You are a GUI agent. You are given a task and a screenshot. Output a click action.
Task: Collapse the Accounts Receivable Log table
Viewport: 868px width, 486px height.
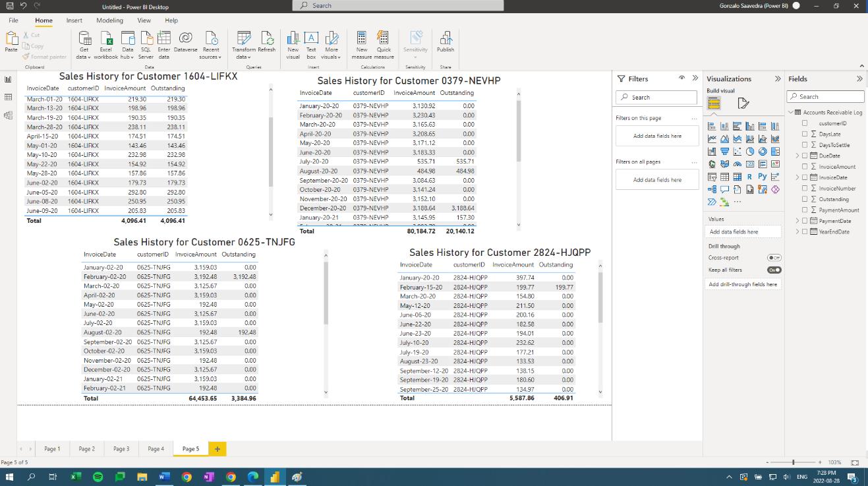790,112
